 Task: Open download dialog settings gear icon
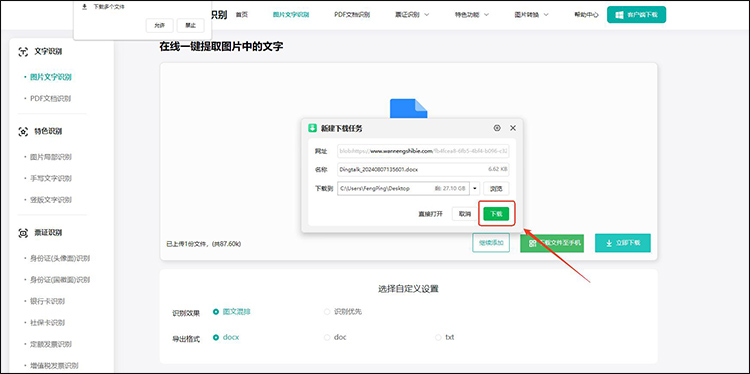tap(497, 128)
